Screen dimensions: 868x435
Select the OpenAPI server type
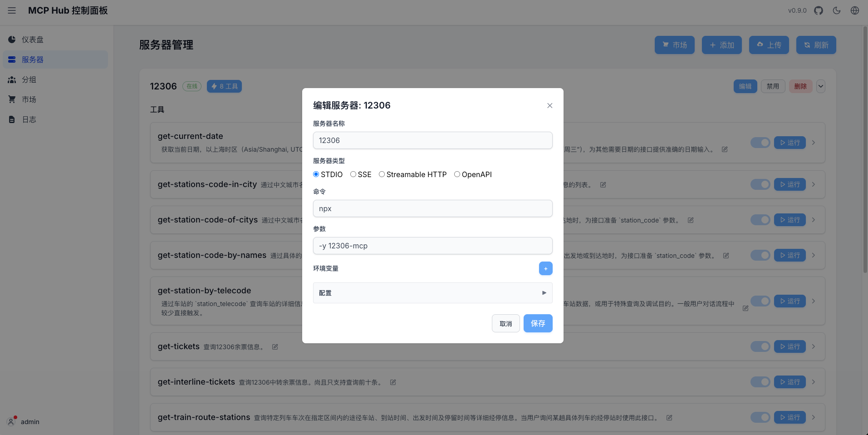point(457,174)
